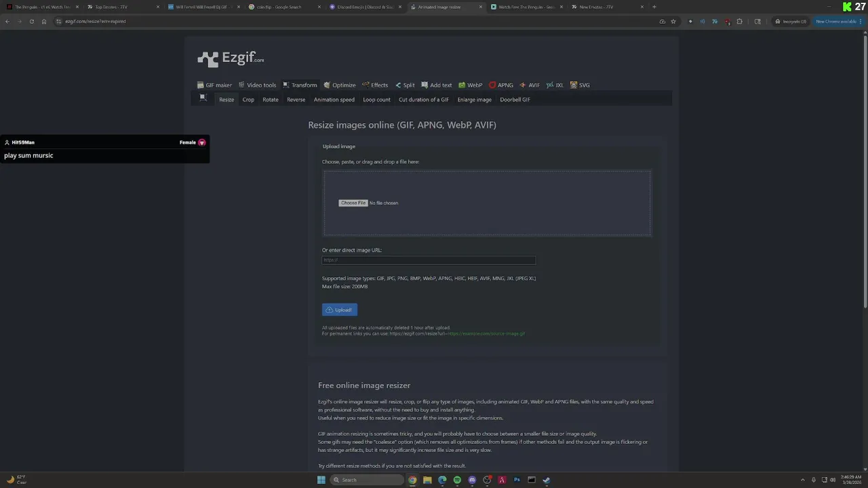
Task: Open the Add text tool
Action: coord(436,85)
